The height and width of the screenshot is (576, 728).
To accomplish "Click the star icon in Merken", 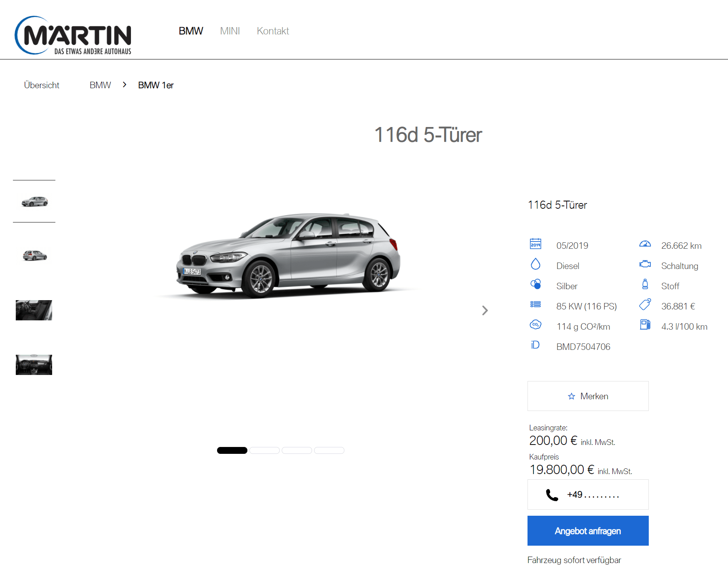I will click(x=572, y=396).
